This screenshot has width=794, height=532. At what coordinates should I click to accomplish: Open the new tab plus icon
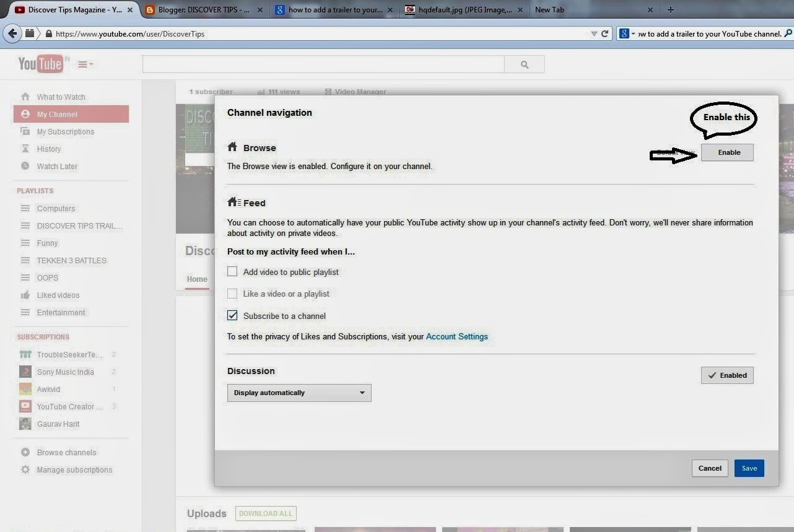click(x=671, y=10)
